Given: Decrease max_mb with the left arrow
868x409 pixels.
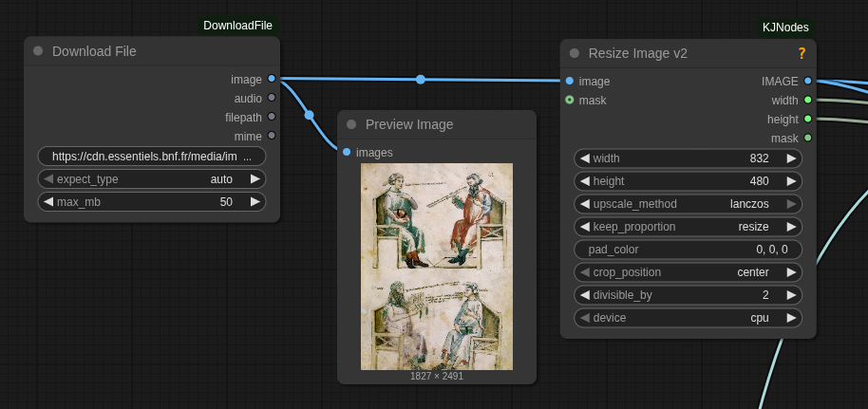Looking at the screenshot, I should (48, 202).
